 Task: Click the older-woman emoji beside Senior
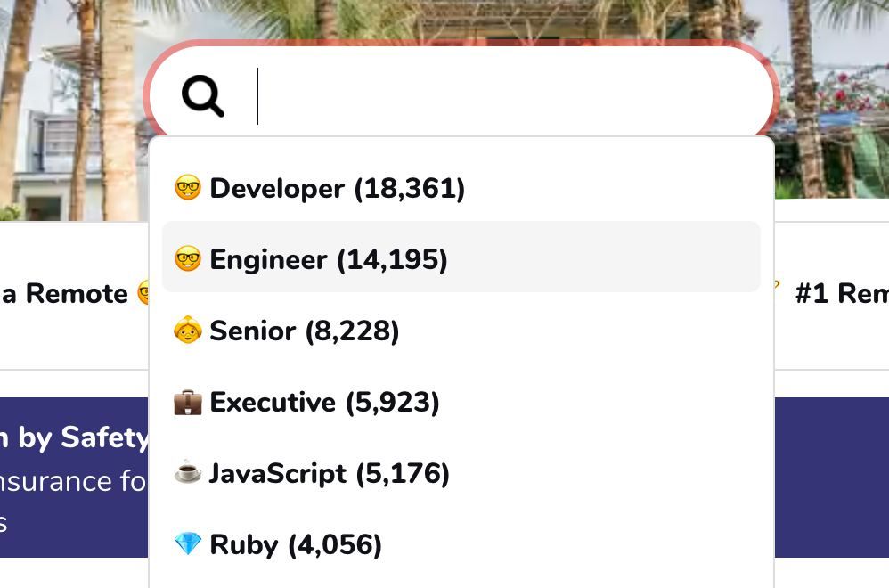tap(187, 331)
